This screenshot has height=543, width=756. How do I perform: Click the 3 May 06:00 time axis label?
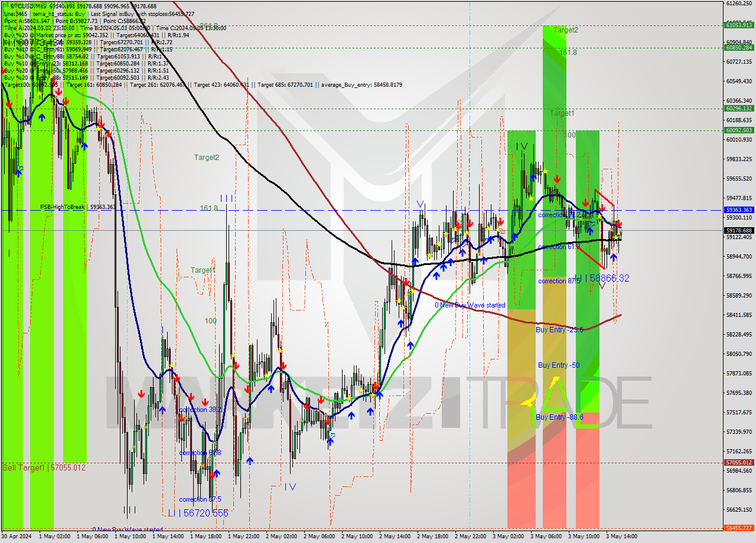click(x=545, y=537)
